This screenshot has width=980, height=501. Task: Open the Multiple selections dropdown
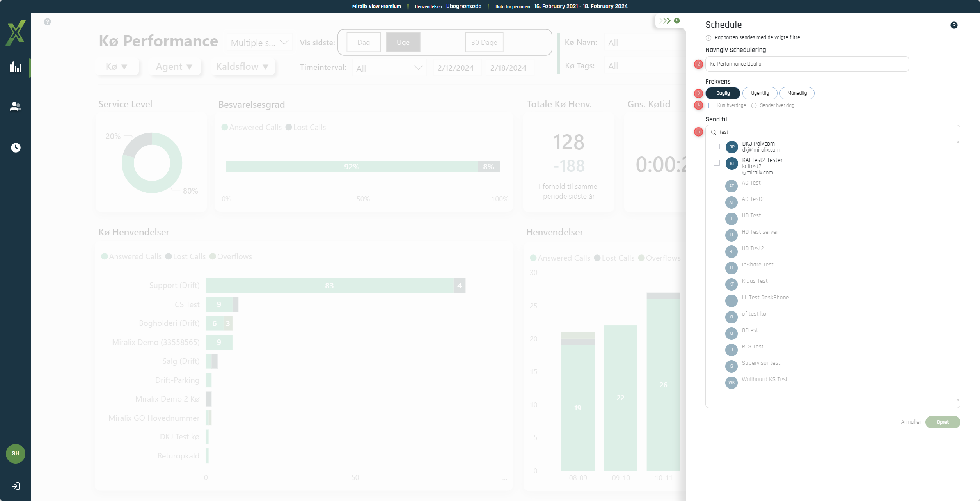[259, 43]
